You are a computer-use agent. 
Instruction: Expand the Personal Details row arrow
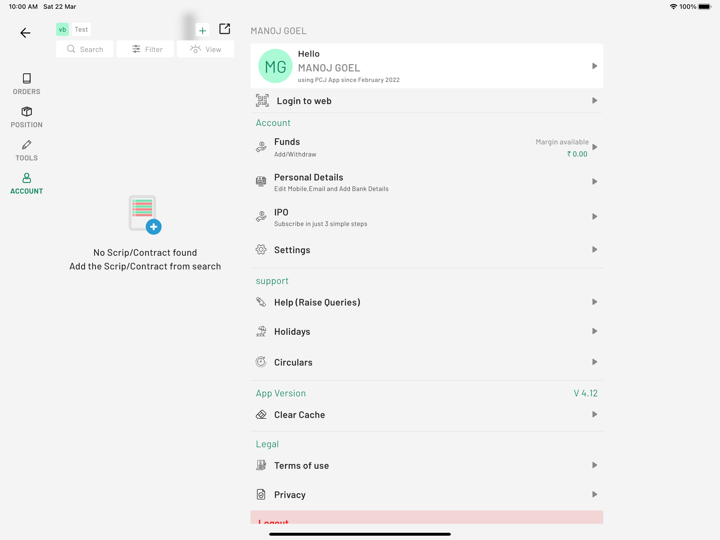(x=594, y=182)
